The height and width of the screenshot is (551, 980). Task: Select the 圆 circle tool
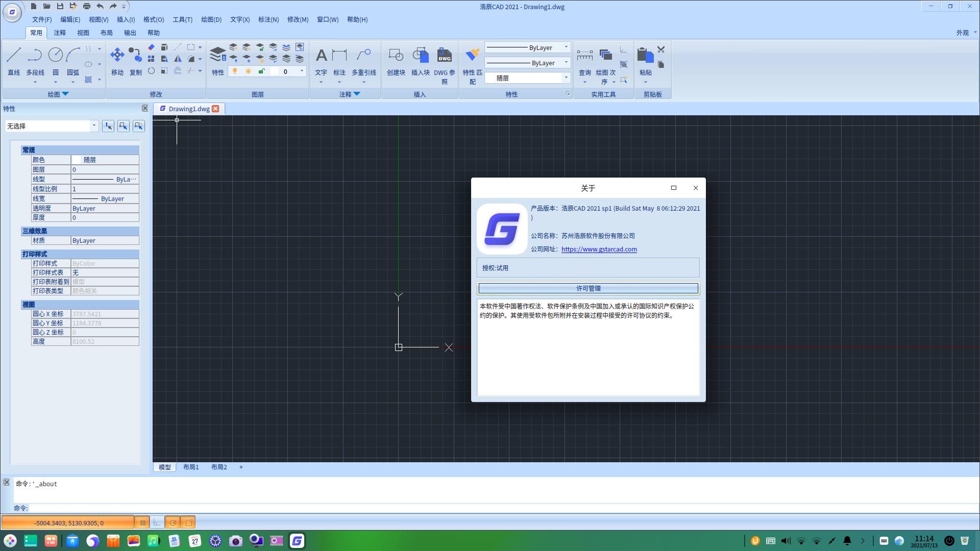[x=56, y=60]
